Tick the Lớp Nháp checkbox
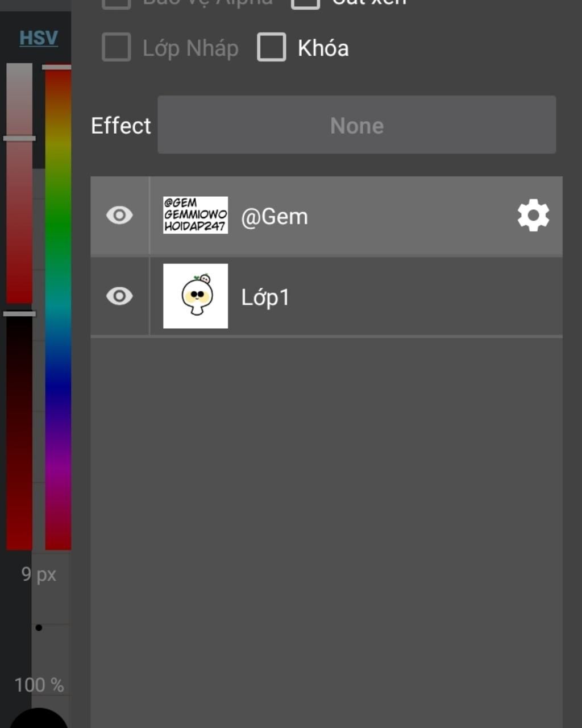Image resolution: width=582 pixels, height=728 pixels. 117,47
